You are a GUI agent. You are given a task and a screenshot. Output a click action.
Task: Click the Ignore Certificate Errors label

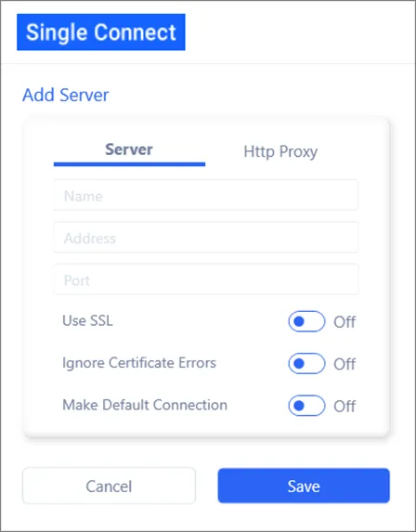pyautogui.click(x=139, y=363)
